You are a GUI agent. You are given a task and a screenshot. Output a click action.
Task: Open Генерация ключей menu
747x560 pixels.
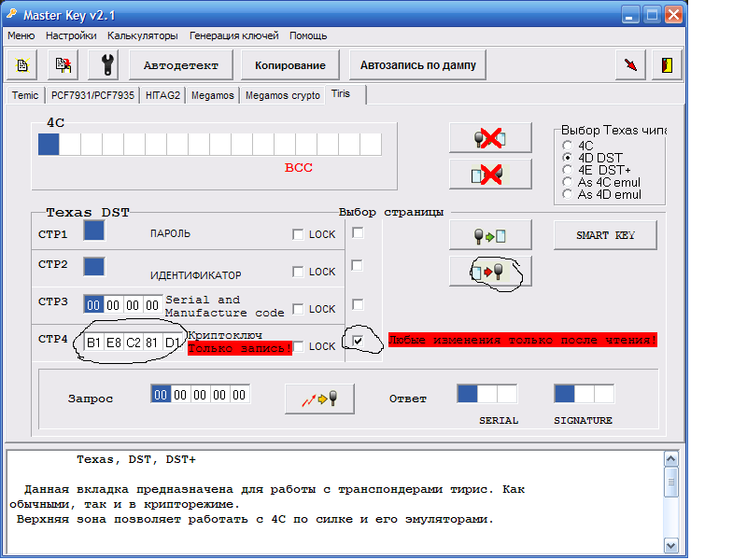(234, 35)
